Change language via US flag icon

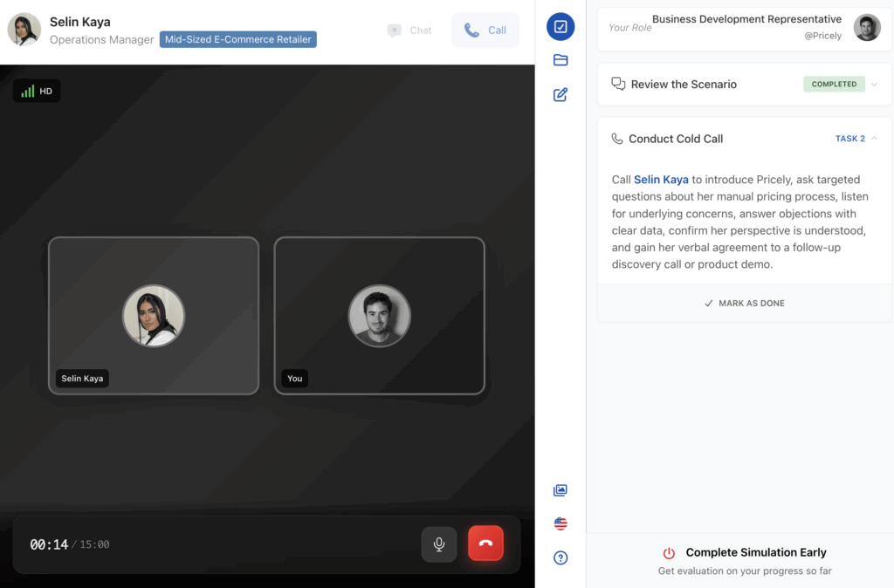pos(560,523)
